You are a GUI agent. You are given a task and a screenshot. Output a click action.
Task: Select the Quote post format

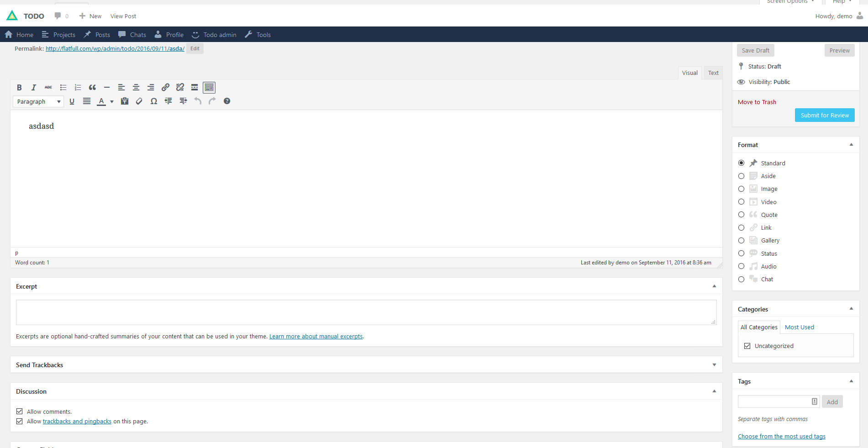741,215
